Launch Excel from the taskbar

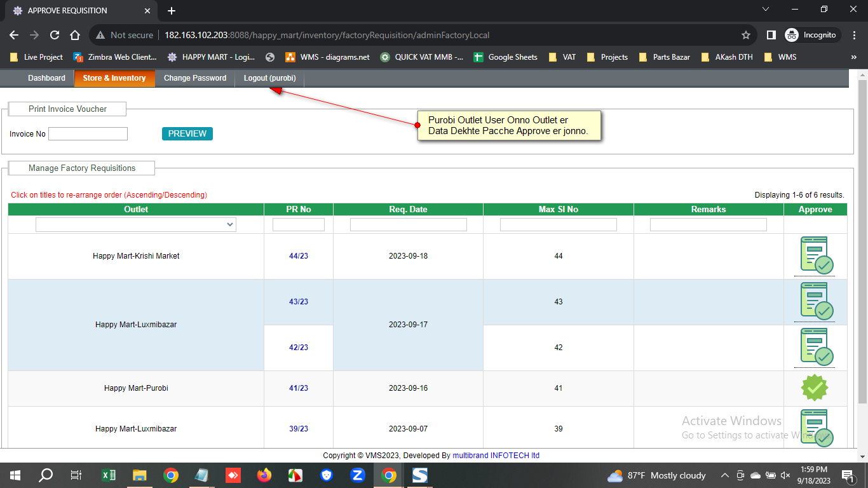109,475
